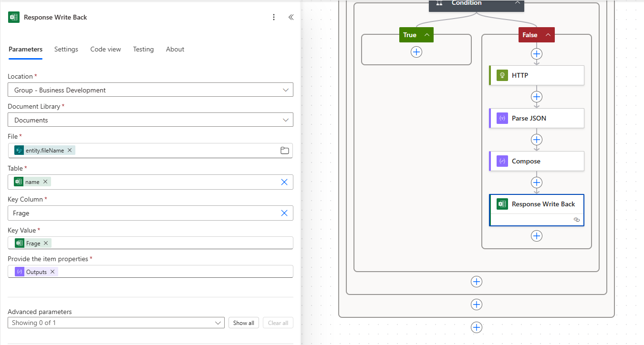Expand the Advanced parameters dropdown
Screen dimensions: 644x345
tap(218, 323)
